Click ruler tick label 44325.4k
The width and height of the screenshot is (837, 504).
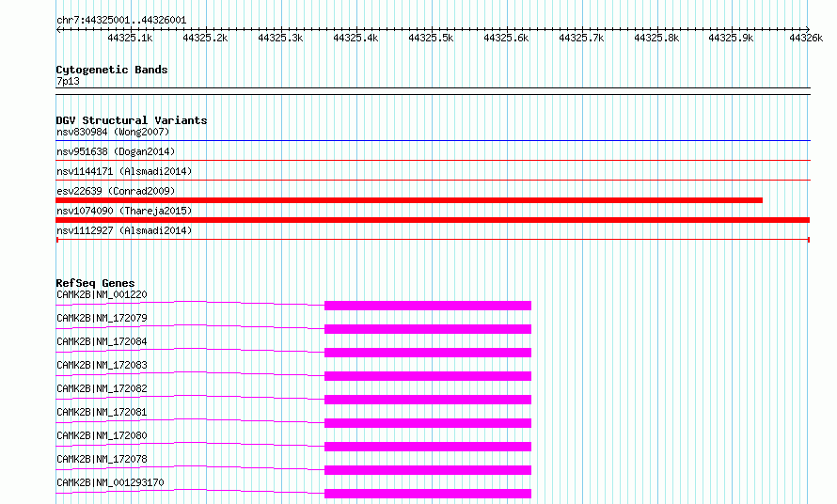click(x=355, y=38)
